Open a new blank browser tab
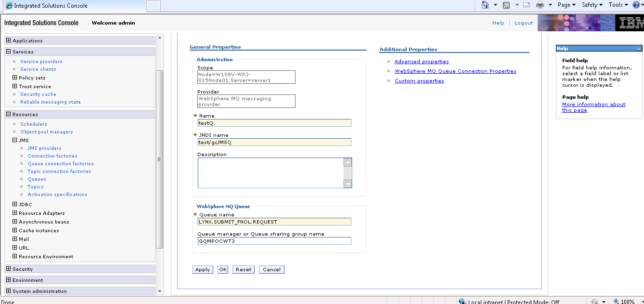This screenshot has height=304, width=644. click(153, 6)
